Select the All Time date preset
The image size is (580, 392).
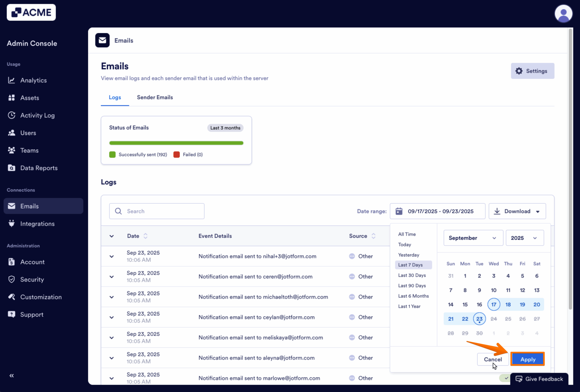point(407,234)
